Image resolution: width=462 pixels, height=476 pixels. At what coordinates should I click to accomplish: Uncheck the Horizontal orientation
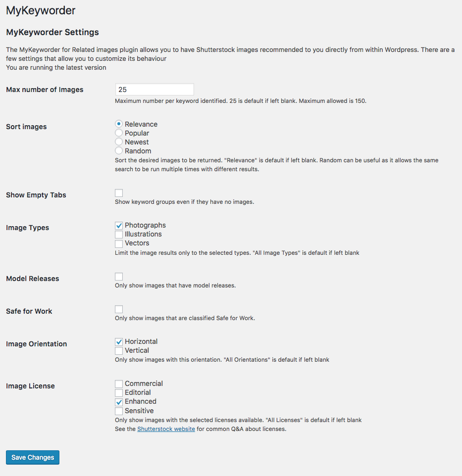(119, 342)
